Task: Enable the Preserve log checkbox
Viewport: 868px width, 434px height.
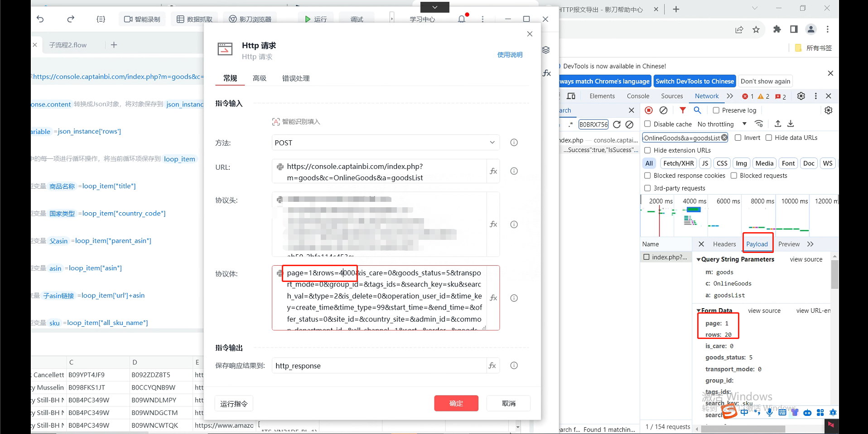Action: pyautogui.click(x=716, y=110)
